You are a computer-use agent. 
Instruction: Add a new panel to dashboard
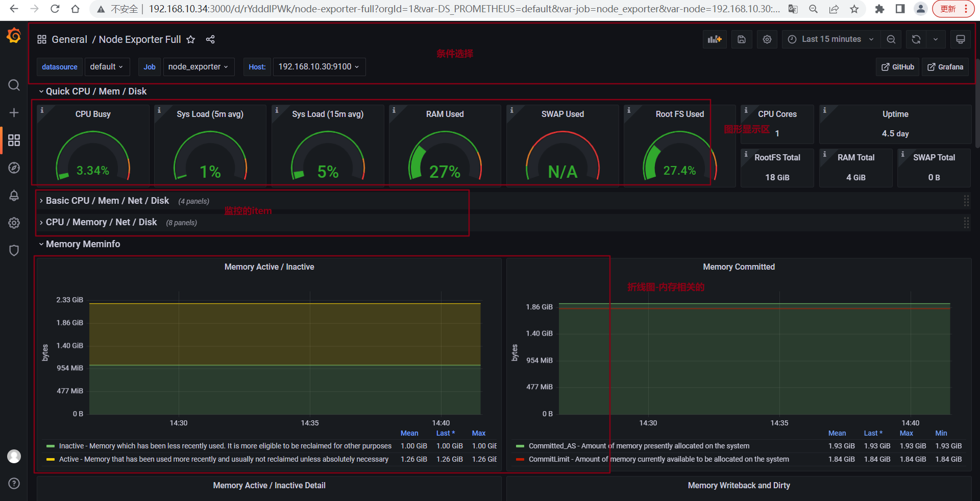[x=715, y=39]
